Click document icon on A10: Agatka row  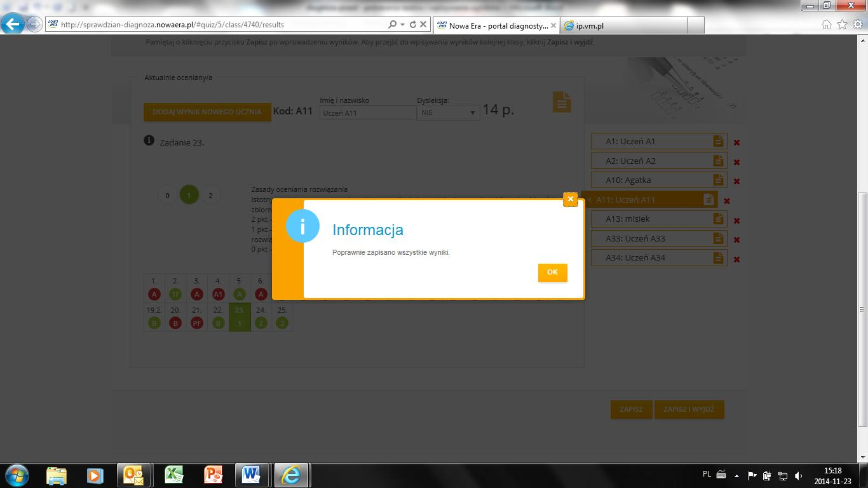tap(718, 180)
